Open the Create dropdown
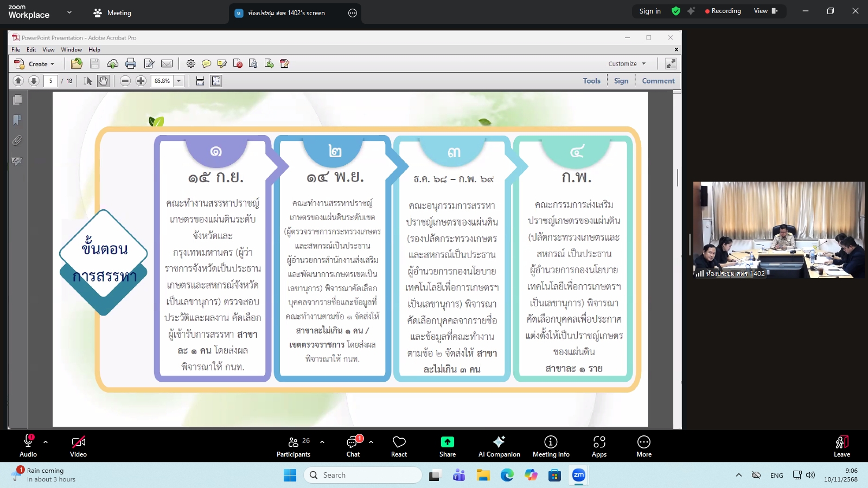Viewport: 868px width, 488px height. pyautogui.click(x=36, y=63)
